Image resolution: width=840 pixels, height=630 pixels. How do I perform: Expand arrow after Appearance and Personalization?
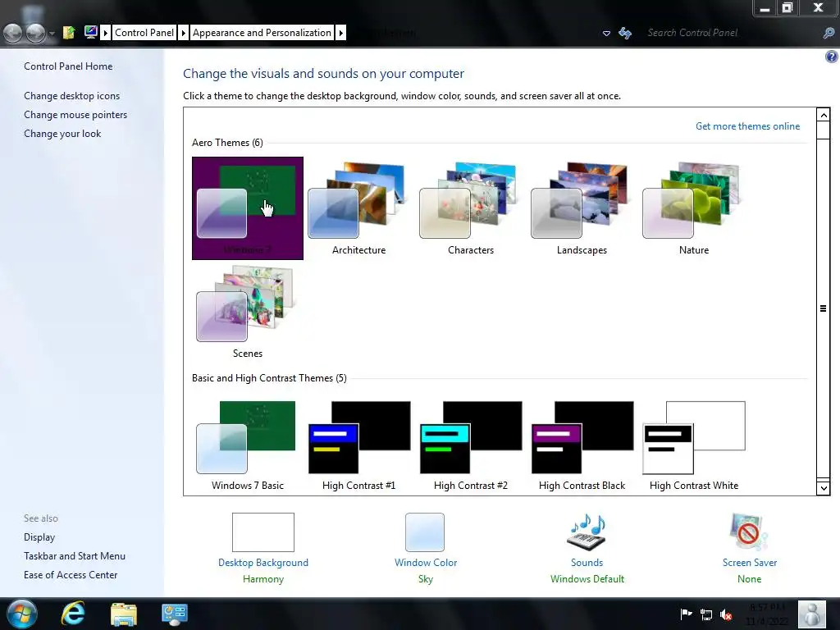pos(340,33)
